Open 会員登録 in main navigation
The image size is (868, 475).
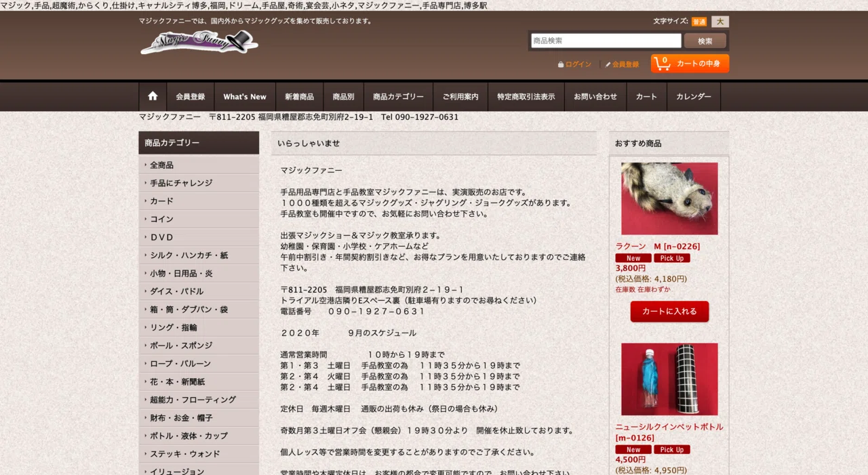pyautogui.click(x=191, y=97)
